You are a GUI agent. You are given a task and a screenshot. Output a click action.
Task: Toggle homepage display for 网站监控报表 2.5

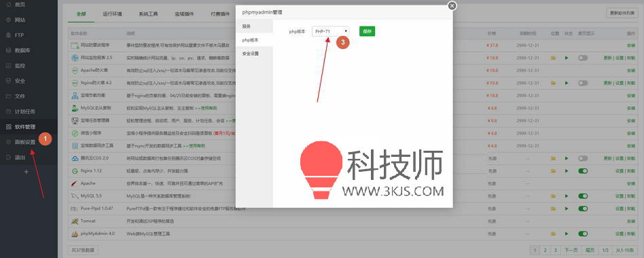pyautogui.click(x=583, y=58)
